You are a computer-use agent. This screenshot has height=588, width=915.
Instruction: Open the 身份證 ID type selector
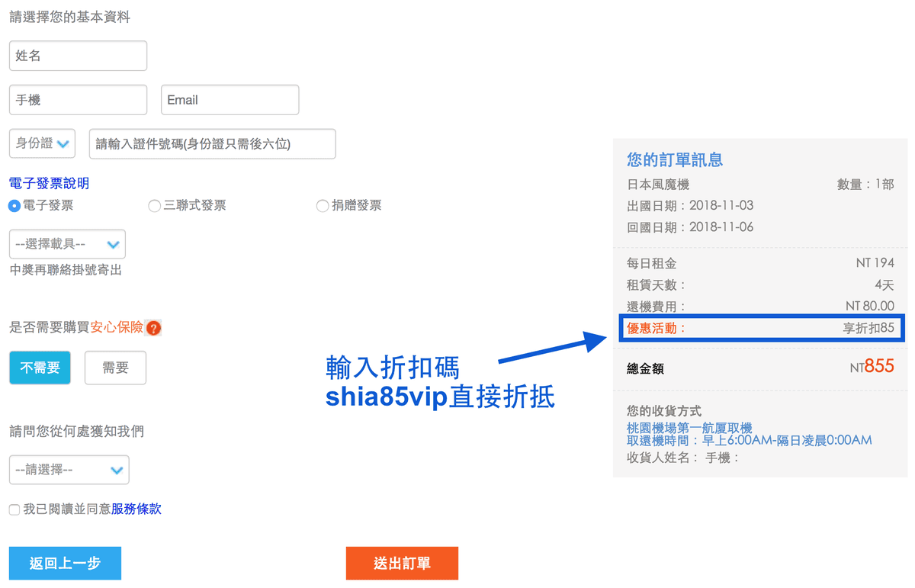click(x=41, y=143)
